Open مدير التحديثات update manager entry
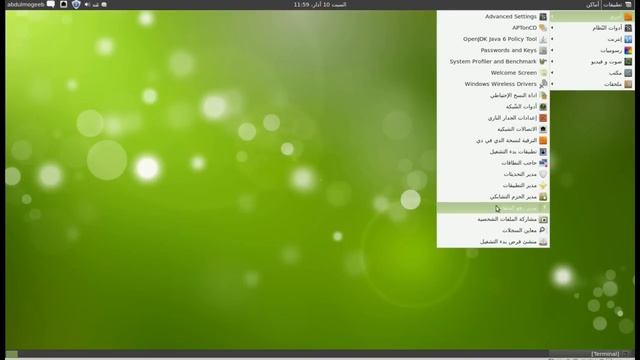Screen dimensions: 640x360 pos(493,174)
